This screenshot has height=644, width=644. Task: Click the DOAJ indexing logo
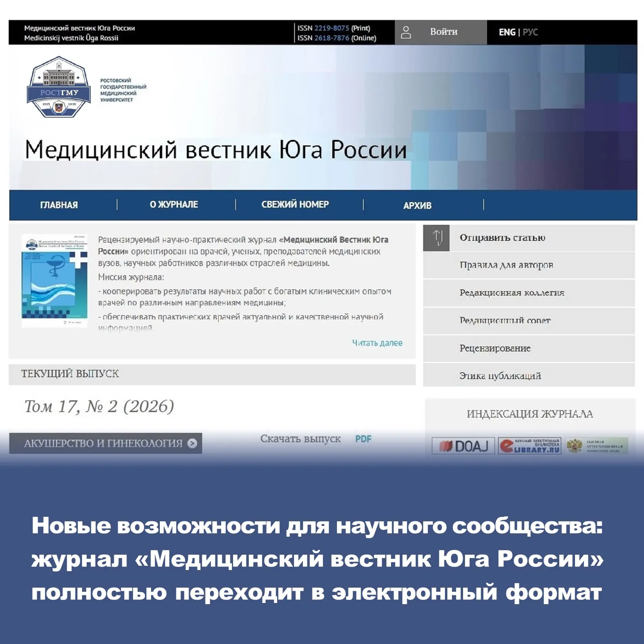463,446
